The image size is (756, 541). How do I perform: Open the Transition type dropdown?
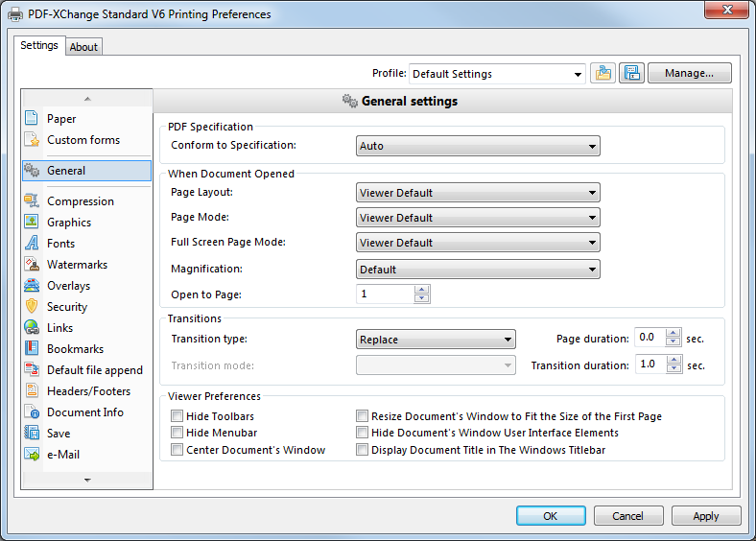[x=436, y=339]
